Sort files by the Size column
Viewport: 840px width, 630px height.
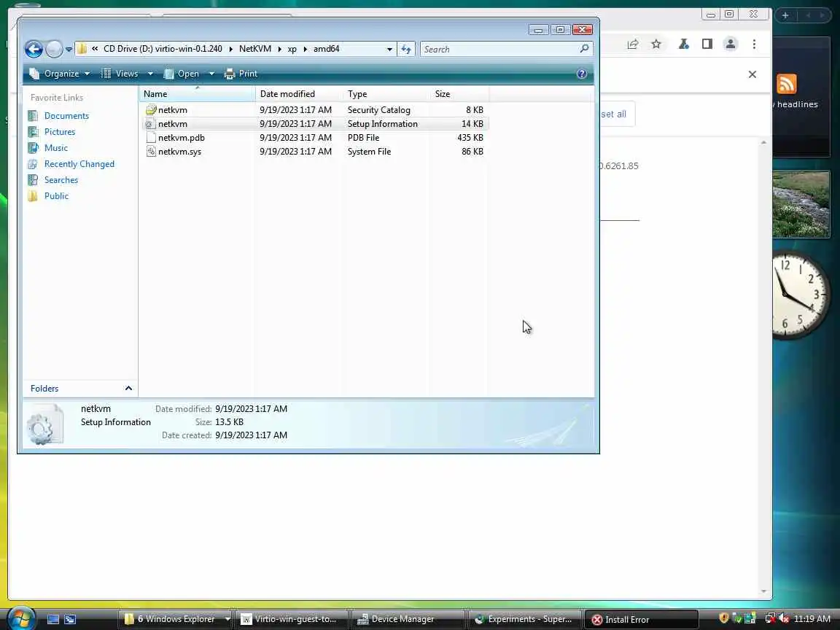[x=459, y=94]
